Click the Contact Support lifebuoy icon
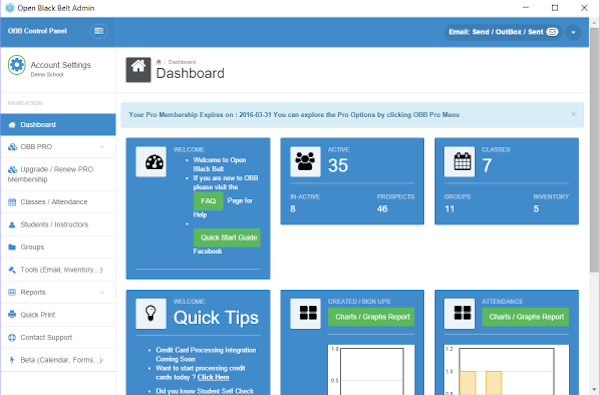Viewport: 600px width, 395px height. [x=12, y=338]
